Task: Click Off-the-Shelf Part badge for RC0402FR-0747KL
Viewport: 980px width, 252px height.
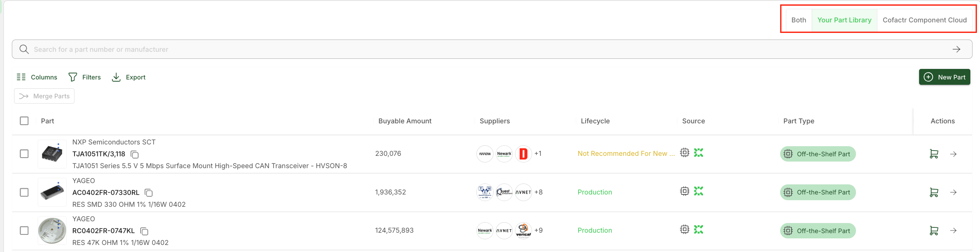Action: (818, 230)
